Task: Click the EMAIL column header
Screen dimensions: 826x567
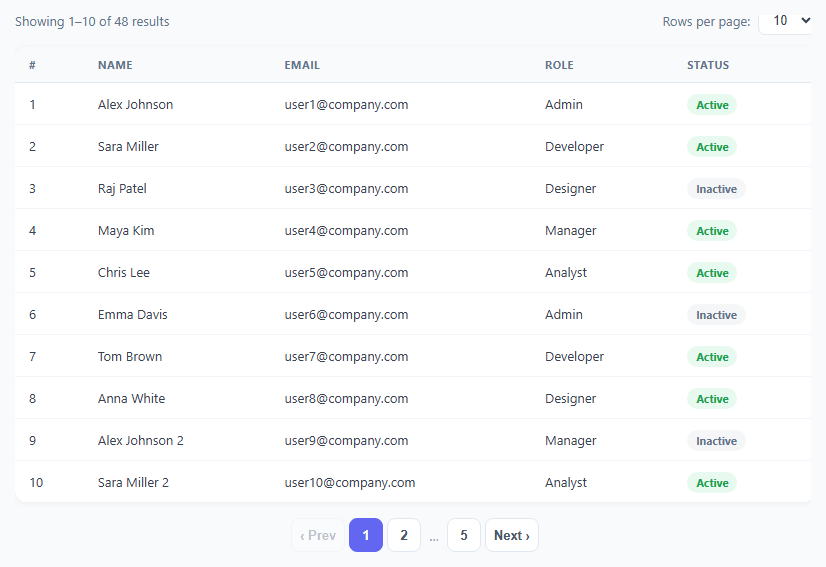Action: point(302,65)
